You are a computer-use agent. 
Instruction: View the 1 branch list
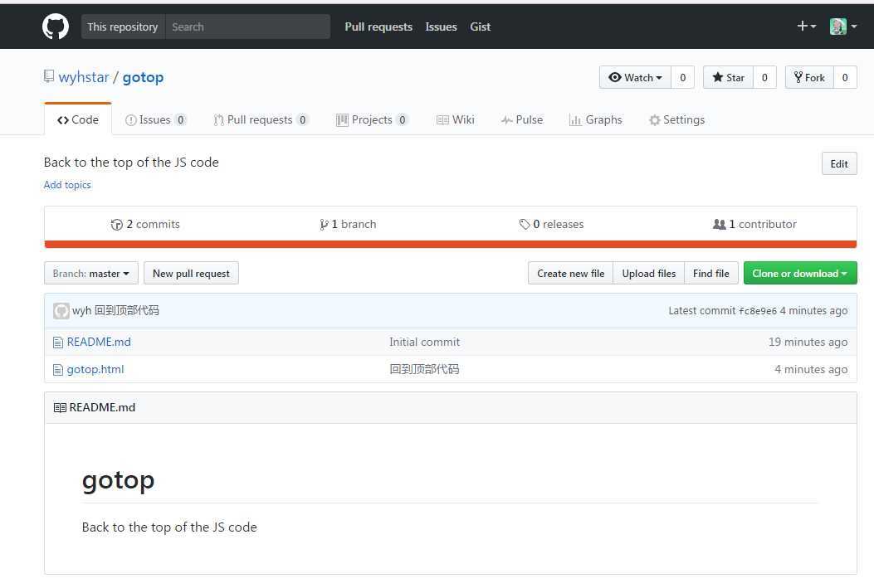pyautogui.click(x=348, y=224)
